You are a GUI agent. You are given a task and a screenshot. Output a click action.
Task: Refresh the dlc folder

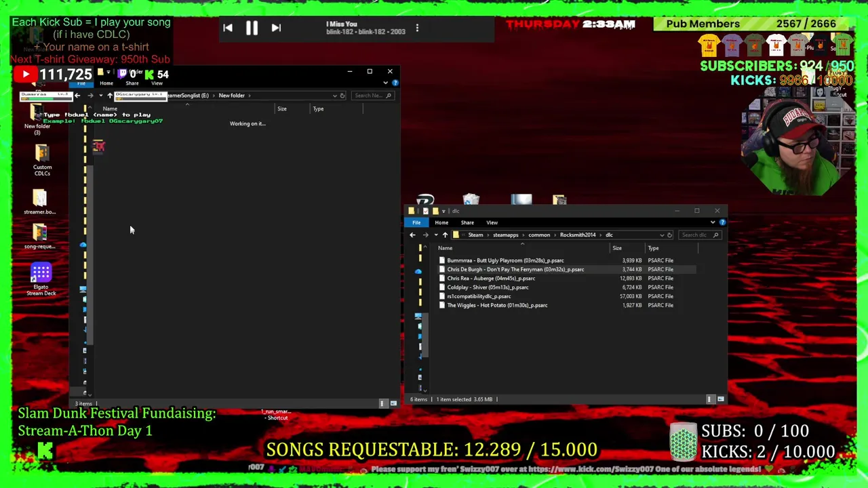point(669,235)
